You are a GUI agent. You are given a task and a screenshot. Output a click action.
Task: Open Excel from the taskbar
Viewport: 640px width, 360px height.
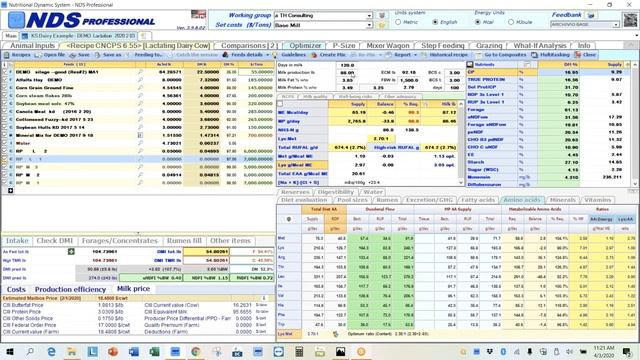tap(154, 351)
